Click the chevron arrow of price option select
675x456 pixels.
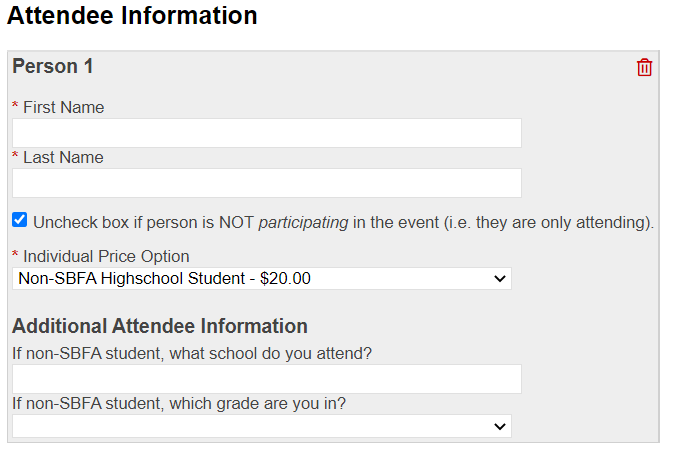click(500, 279)
